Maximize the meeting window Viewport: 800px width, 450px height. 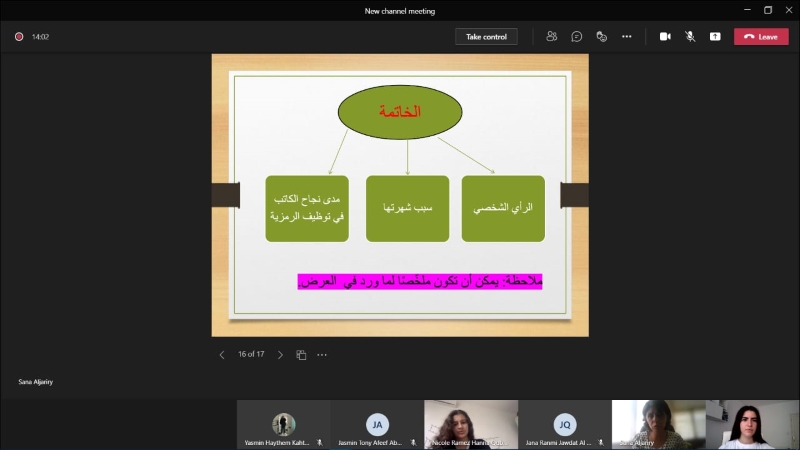[x=768, y=10]
